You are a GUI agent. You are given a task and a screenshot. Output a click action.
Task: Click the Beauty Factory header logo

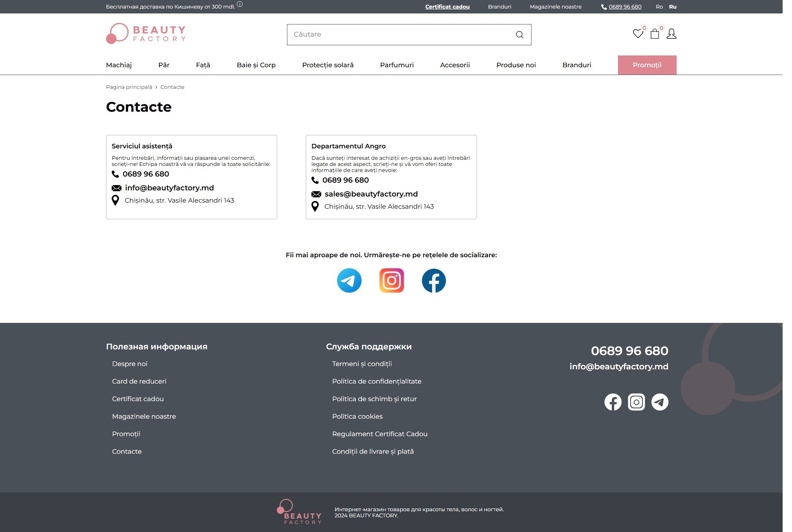point(146,33)
